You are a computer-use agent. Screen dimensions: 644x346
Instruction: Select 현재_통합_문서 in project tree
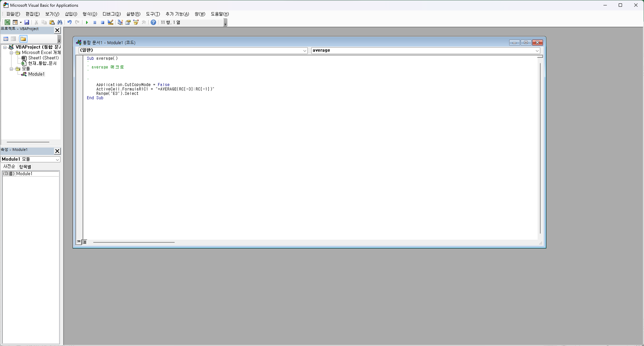[x=42, y=63]
